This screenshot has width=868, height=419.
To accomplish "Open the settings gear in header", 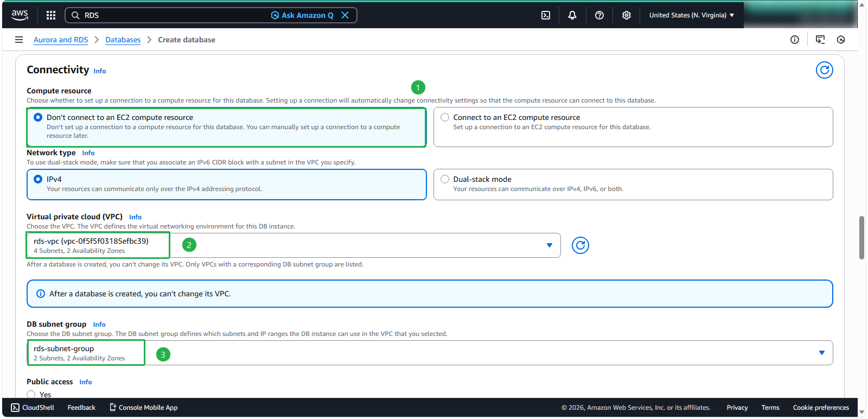I will (x=627, y=15).
